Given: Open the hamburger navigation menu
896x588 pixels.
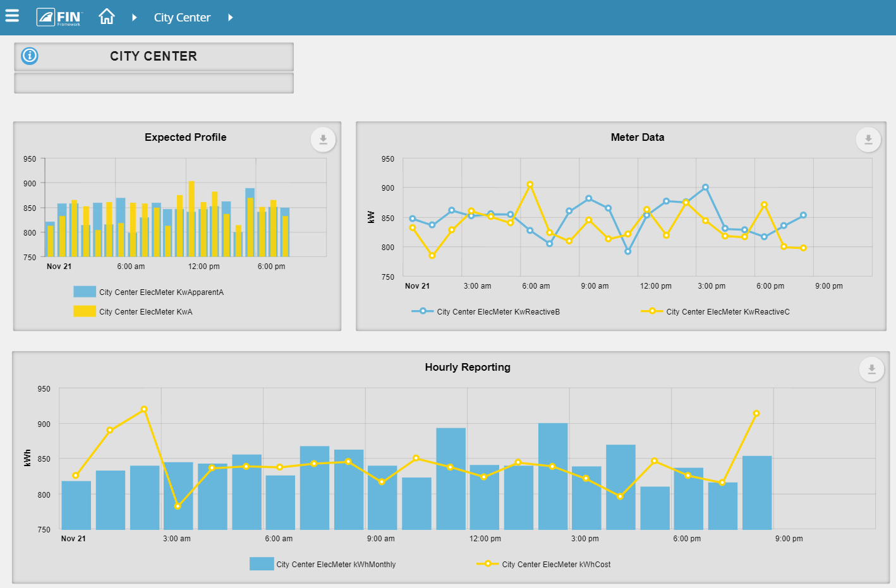Looking at the screenshot, I should (12, 16).
